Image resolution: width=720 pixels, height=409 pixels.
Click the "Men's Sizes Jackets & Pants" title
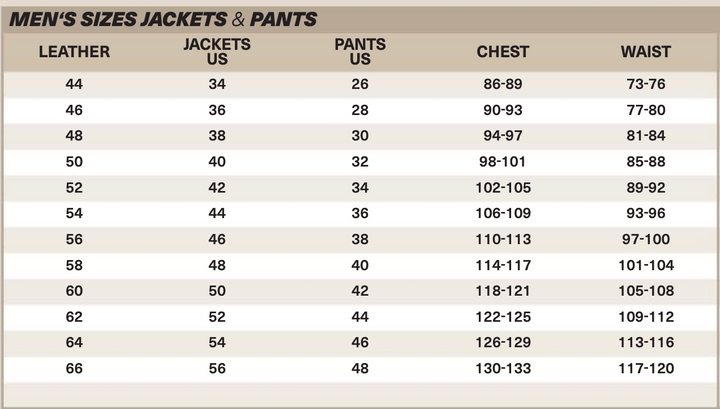163,18
